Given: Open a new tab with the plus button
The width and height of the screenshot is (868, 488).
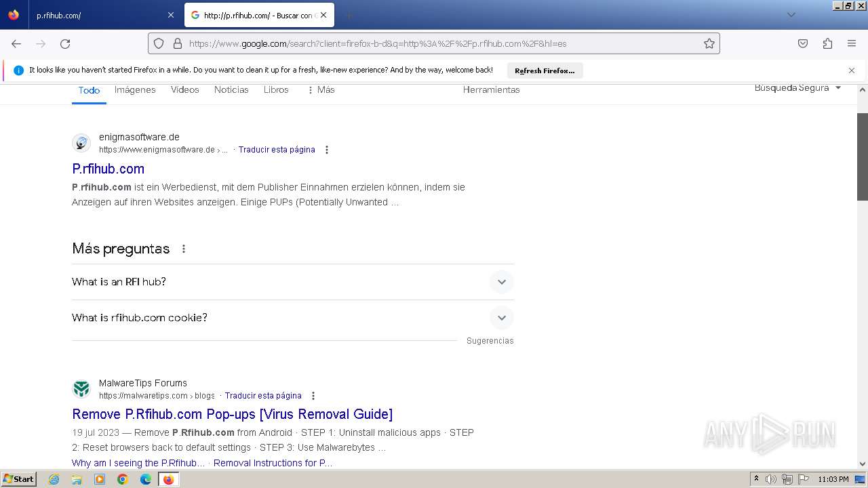Looking at the screenshot, I should coord(349,15).
